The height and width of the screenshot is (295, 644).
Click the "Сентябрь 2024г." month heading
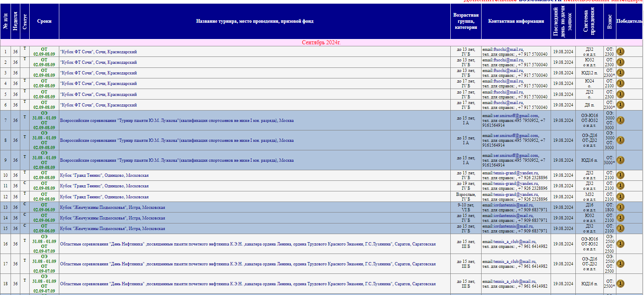point(321,42)
